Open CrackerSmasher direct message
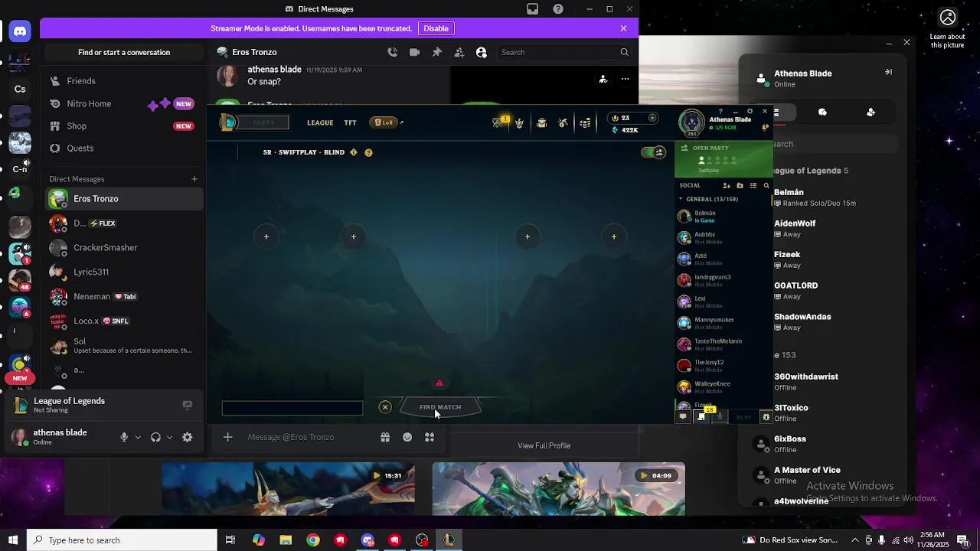980x551 pixels. pos(124,248)
